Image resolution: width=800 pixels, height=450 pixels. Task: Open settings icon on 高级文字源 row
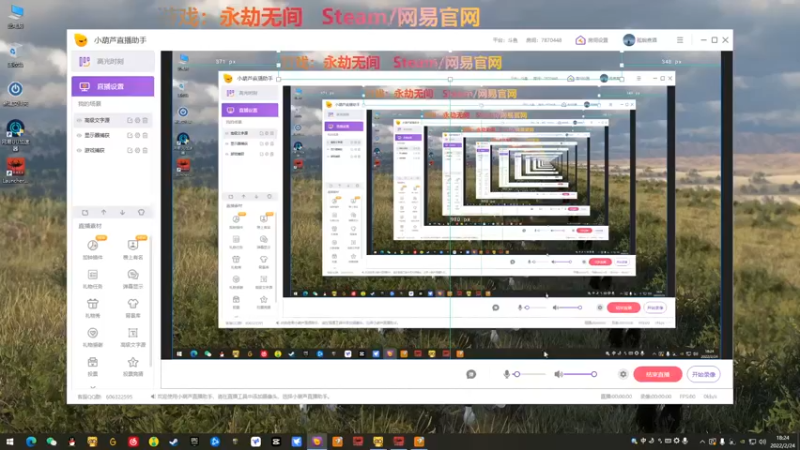(137, 120)
